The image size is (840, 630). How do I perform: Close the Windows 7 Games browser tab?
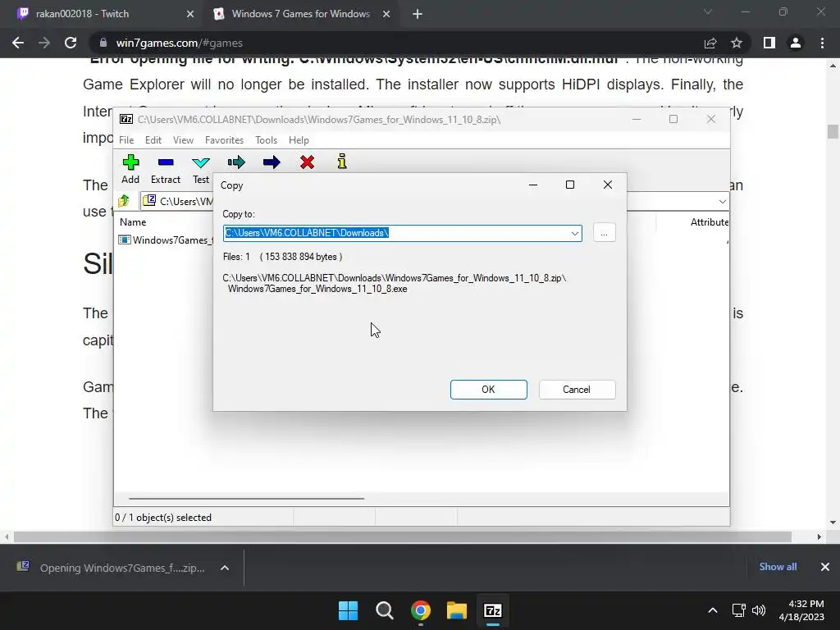click(386, 14)
